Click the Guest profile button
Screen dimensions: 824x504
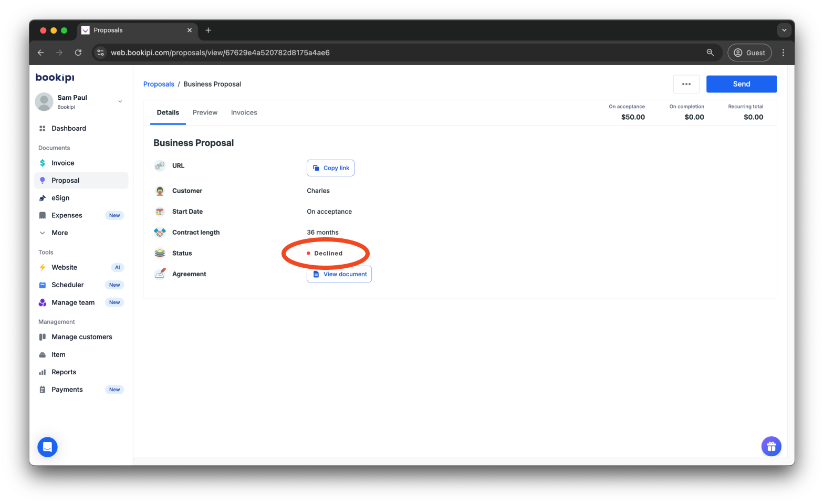pos(749,52)
